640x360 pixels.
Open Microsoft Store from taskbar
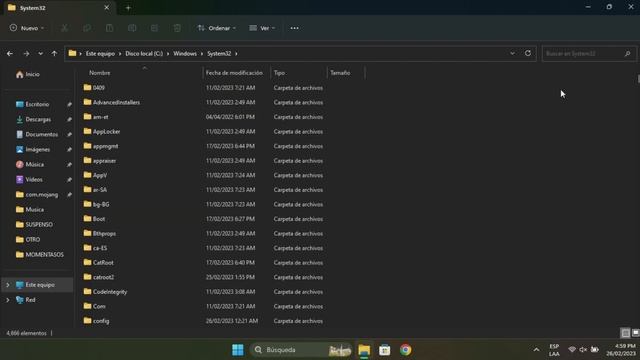[x=384, y=350]
